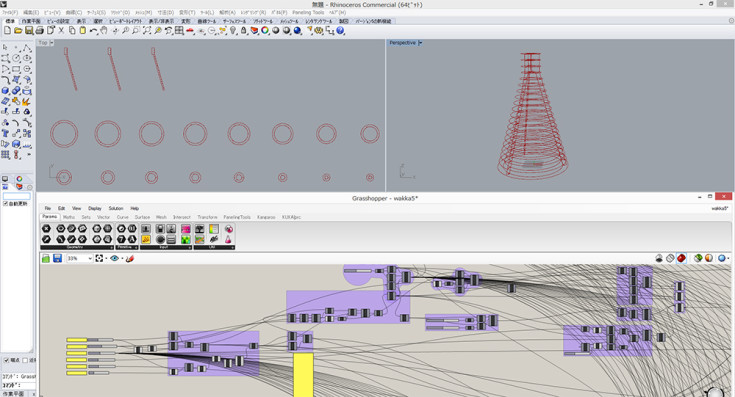Open the Perspective viewport dropdown arrow
This screenshot has height=397, width=735.
click(x=420, y=43)
